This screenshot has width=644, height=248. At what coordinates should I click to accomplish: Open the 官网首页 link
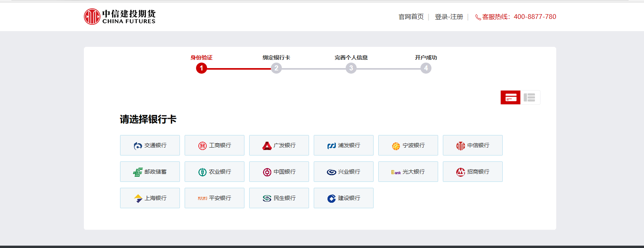click(411, 17)
